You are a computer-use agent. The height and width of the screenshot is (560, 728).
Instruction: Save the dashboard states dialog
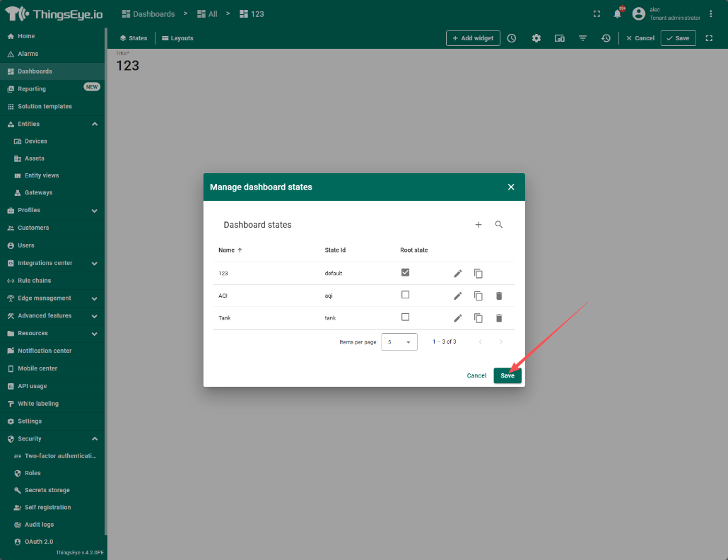pos(507,375)
